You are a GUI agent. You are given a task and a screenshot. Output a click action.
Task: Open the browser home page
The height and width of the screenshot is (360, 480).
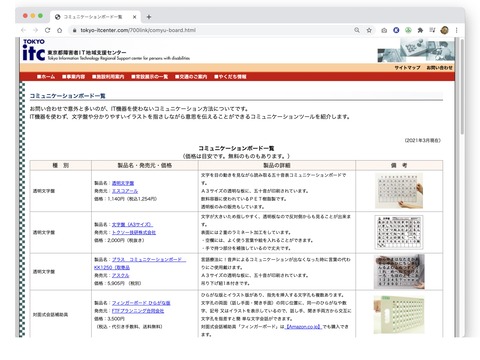59,30
